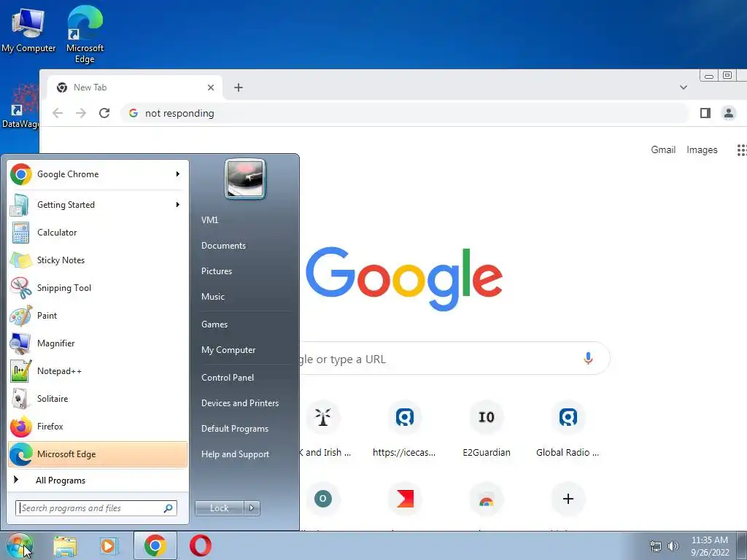Start Solitaire from Start menu
The height and width of the screenshot is (560, 747).
(98, 399)
